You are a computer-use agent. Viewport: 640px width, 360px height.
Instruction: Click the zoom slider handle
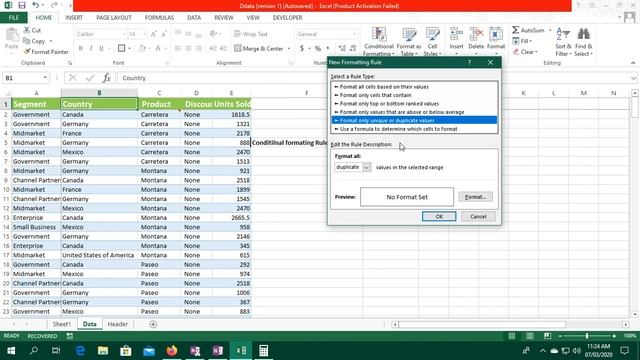[587, 336]
